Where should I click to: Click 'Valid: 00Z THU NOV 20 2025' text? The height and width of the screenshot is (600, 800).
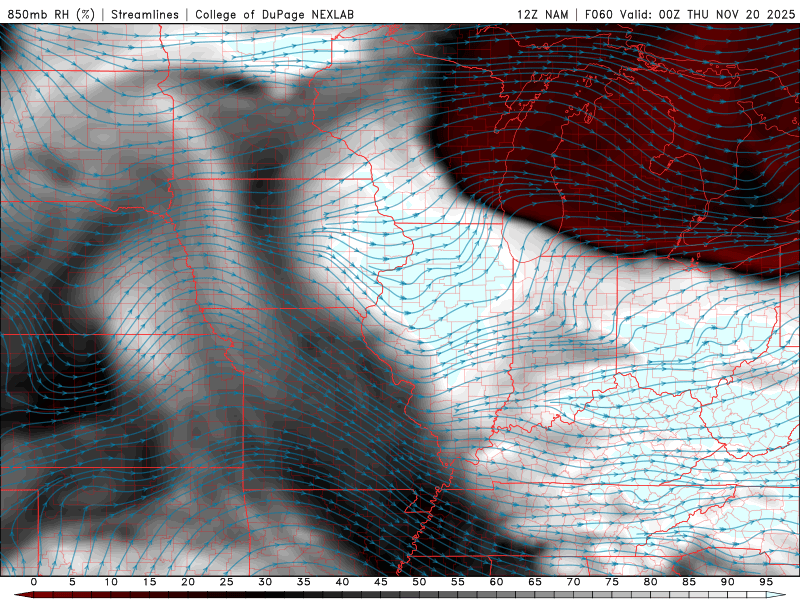[708, 14]
